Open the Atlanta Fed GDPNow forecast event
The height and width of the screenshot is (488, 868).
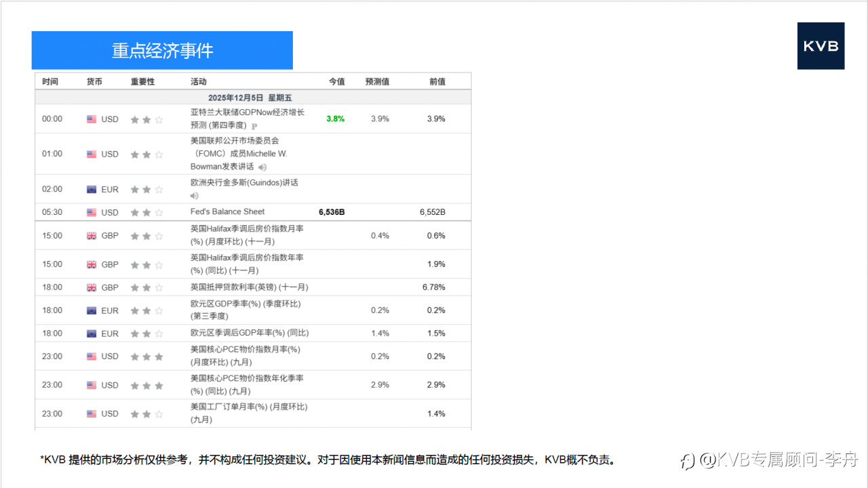[x=248, y=119]
